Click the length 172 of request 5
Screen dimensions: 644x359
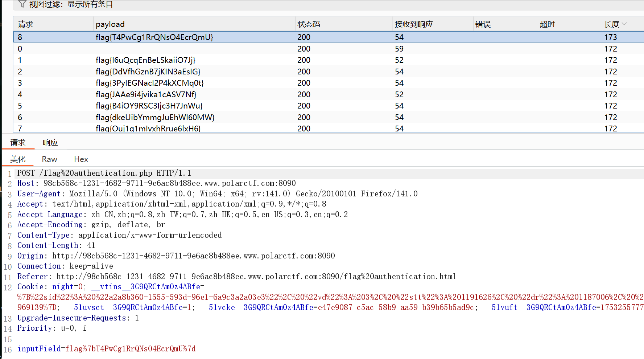[611, 106]
